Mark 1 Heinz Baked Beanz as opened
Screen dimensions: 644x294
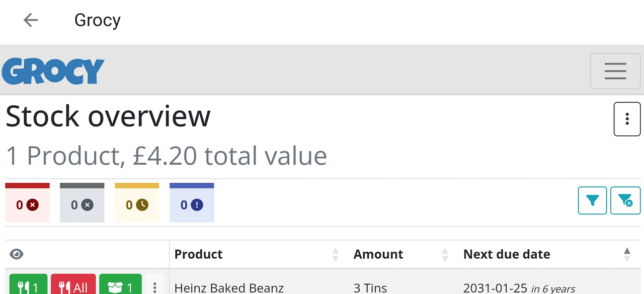click(x=120, y=285)
